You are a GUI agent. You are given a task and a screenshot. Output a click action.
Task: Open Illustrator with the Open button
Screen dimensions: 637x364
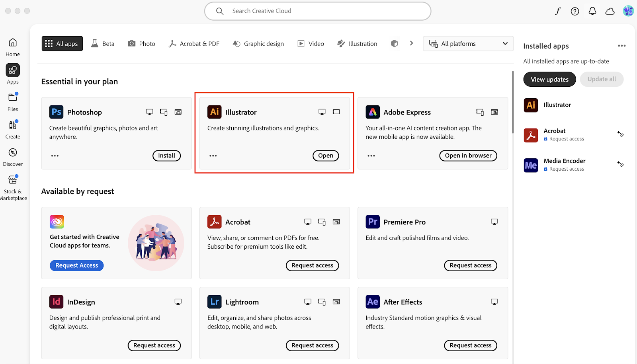point(326,156)
